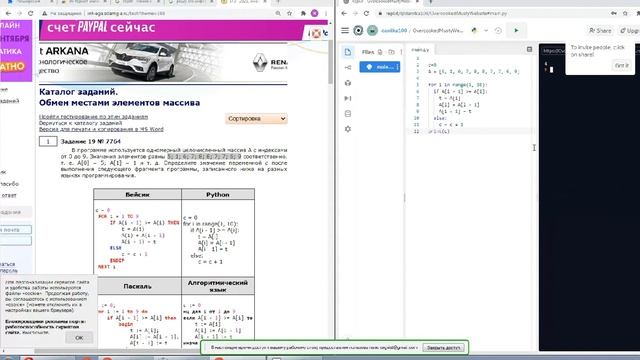This screenshot has width=640, height=360.
Task: Click the left browser address bar URL
Action: point(126,13)
